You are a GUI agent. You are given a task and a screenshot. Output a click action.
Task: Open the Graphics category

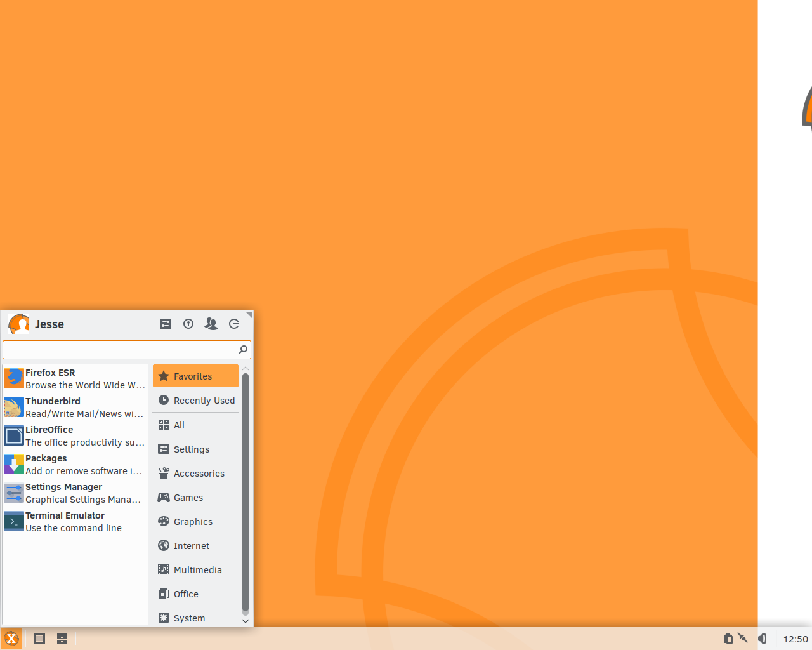tap(195, 522)
